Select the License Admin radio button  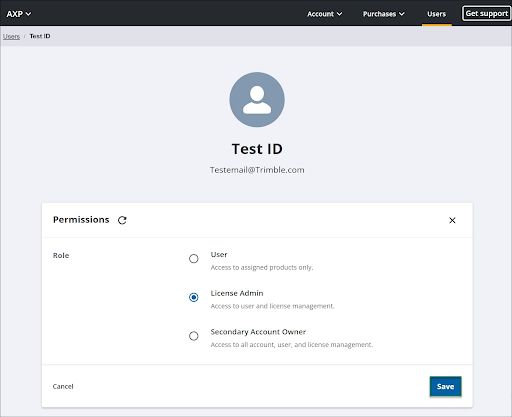pos(194,297)
